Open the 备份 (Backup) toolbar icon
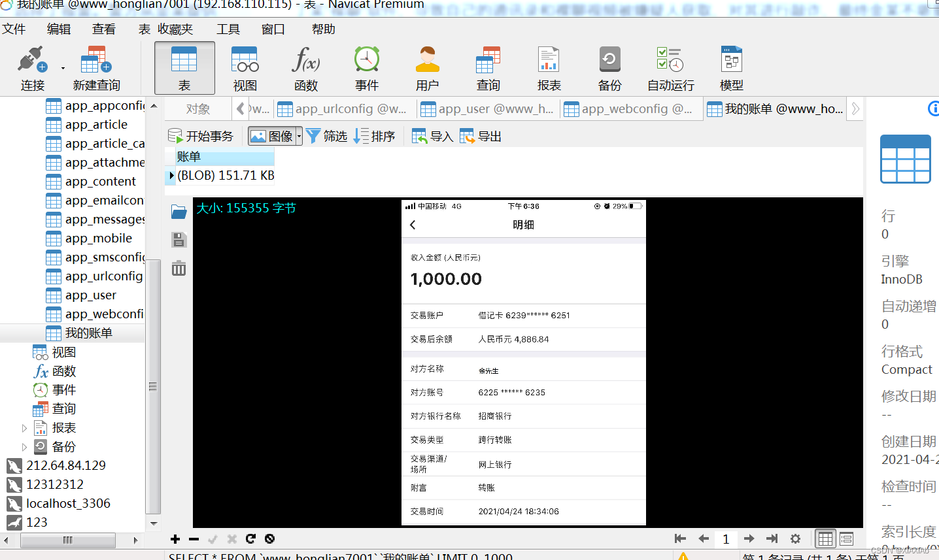The height and width of the screenshot is (560, 939). point(610,69)
